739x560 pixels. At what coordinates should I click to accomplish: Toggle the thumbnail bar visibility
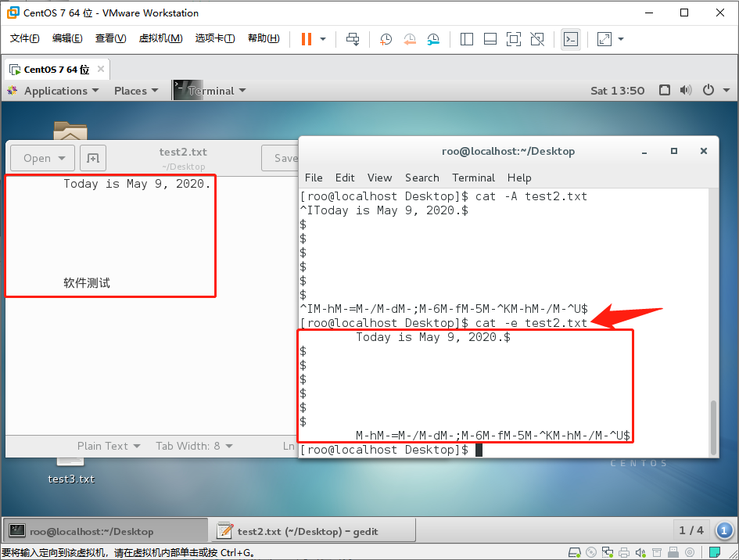coord(490,39)
